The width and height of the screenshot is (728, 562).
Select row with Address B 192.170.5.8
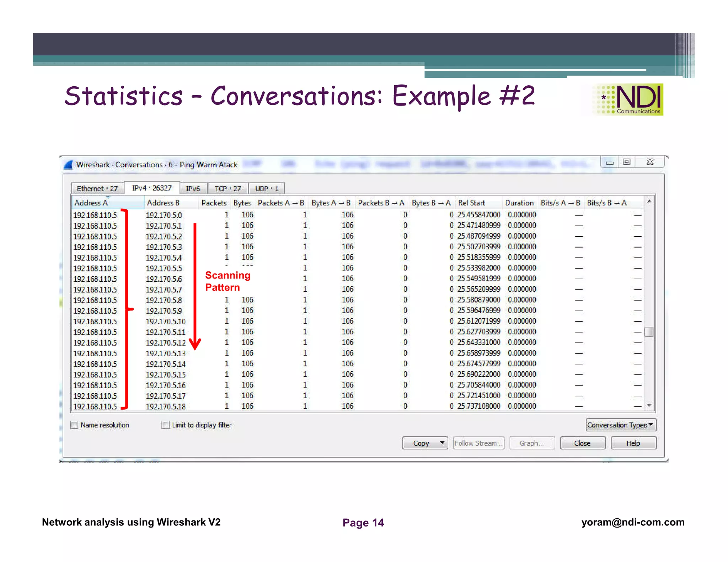pyautogui.click(x=358, y=300)
